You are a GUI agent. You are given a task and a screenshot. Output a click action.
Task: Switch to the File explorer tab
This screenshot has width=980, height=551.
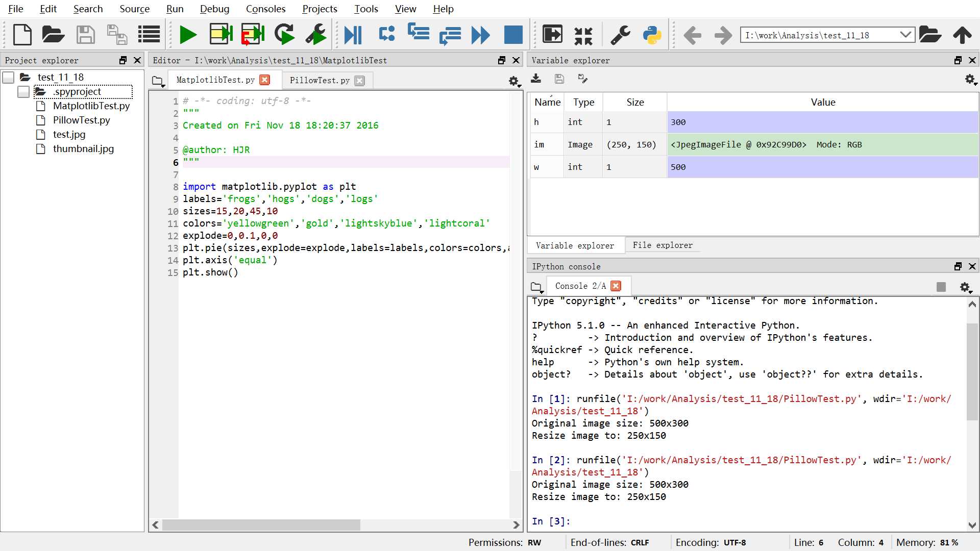(663, 245)
